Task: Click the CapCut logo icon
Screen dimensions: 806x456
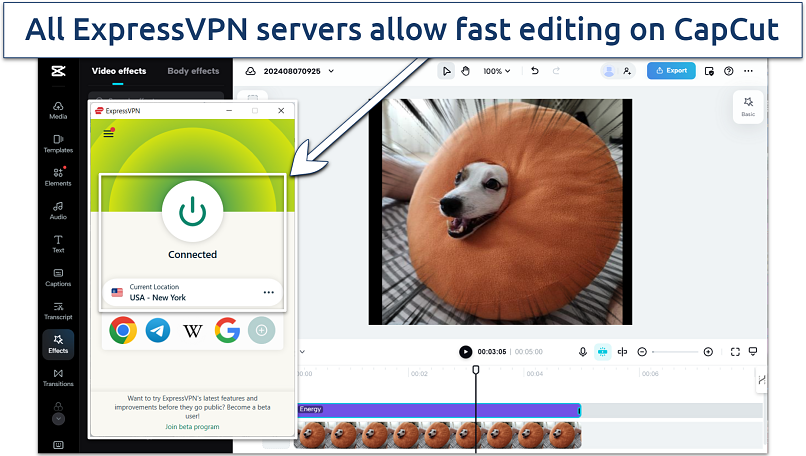Action: (x=58, y=71)
